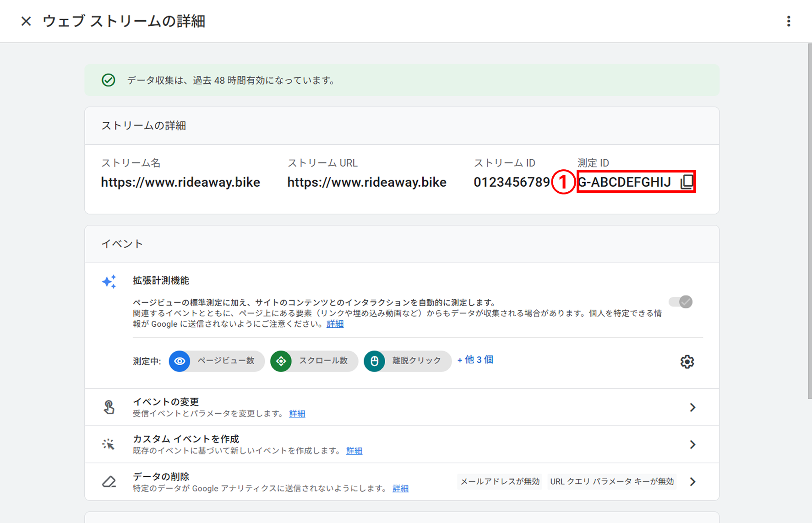
Task: Open 詳細 link under カスタム イベントを作成
Action: (x=354, y=451)
